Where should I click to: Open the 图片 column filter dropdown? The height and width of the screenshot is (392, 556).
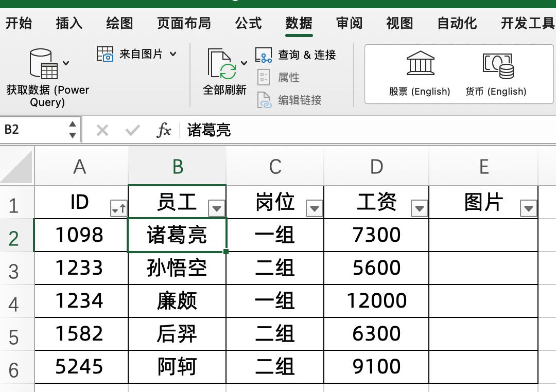pos(528,209)
